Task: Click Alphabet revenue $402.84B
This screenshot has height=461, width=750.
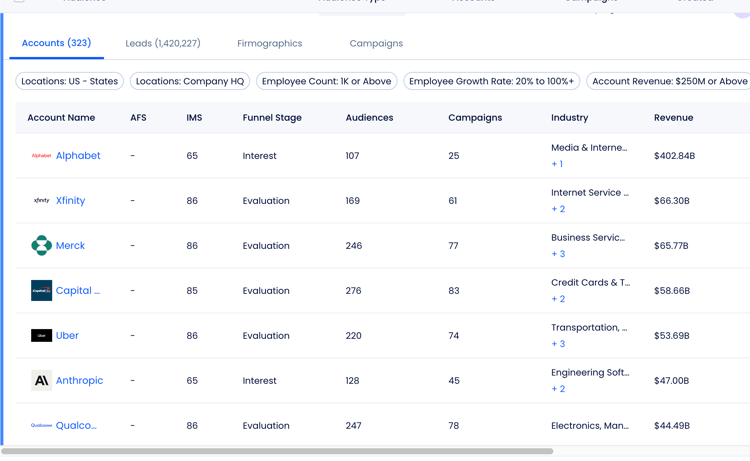Action: coord(674,156)
